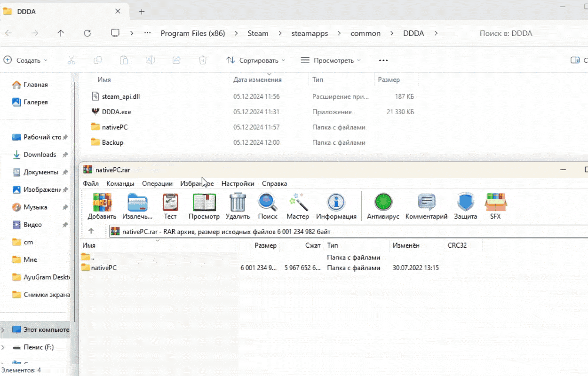Click the Защита shield icon in WinRAR
Screen dimensions: 588x376
[465, 206]
